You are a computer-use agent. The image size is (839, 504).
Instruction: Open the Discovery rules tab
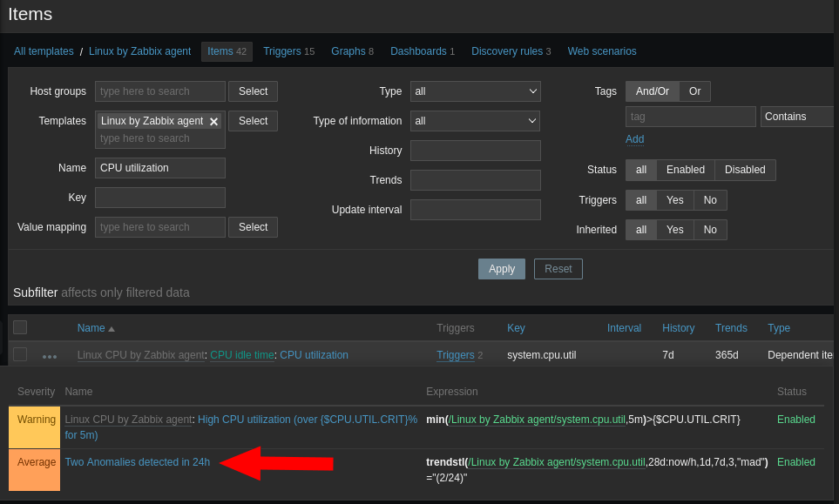[506, 50]
